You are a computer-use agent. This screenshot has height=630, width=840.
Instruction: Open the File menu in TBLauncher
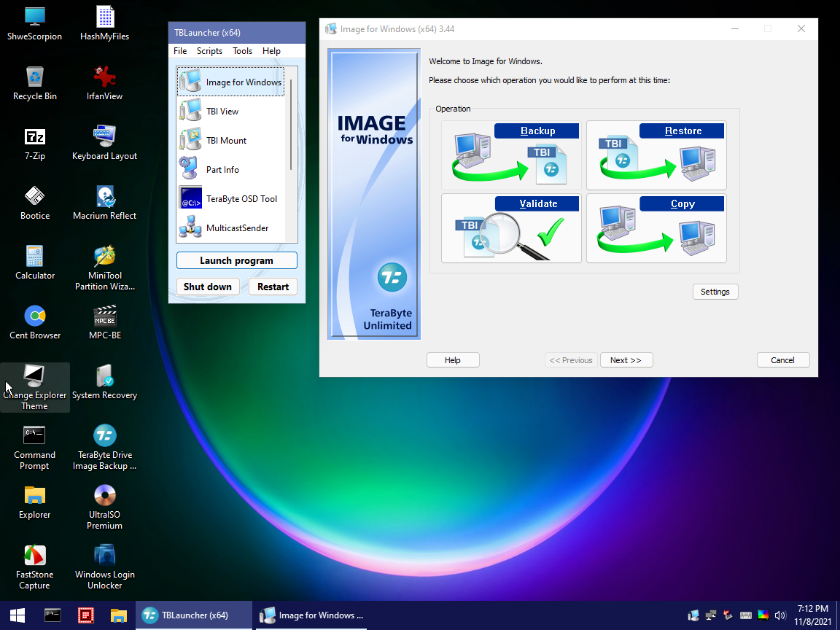coord(180,51)
